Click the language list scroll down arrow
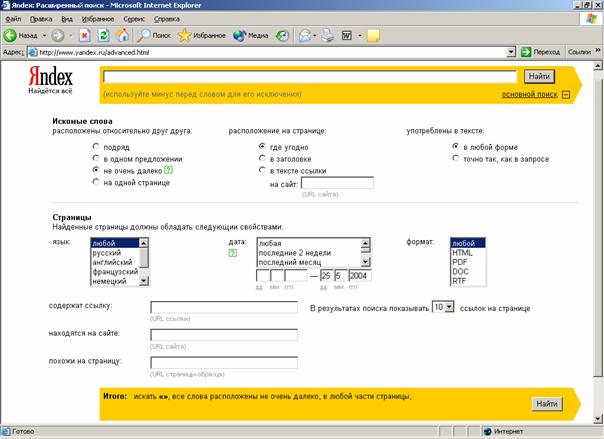 [x=143, y=281]
